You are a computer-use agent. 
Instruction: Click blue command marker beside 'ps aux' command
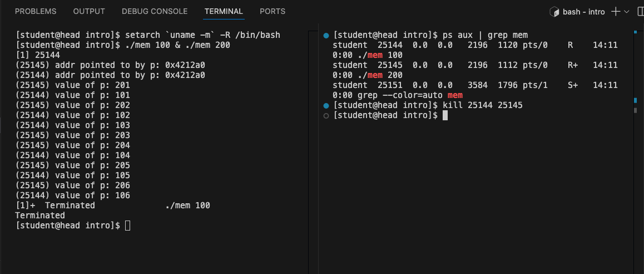tap(326, 36)
